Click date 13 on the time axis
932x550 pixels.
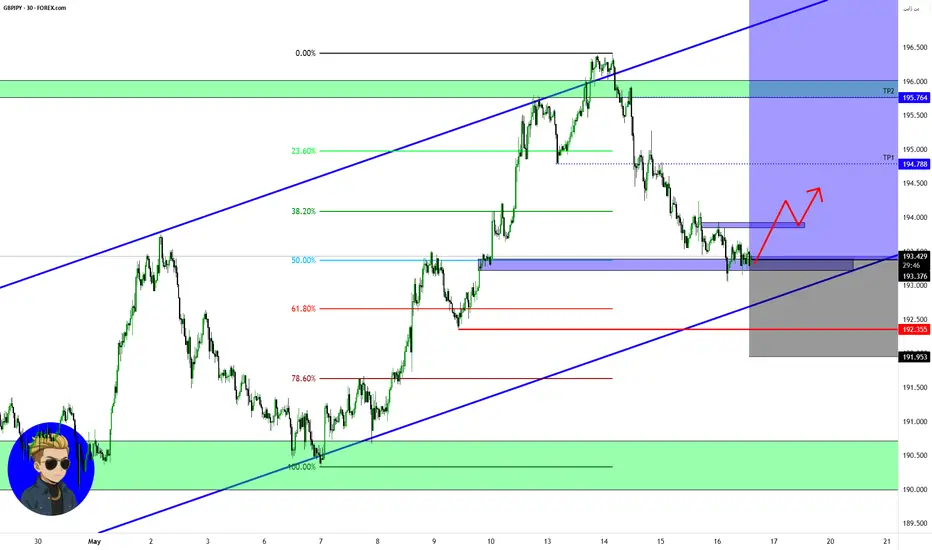(x=547, y=542)
